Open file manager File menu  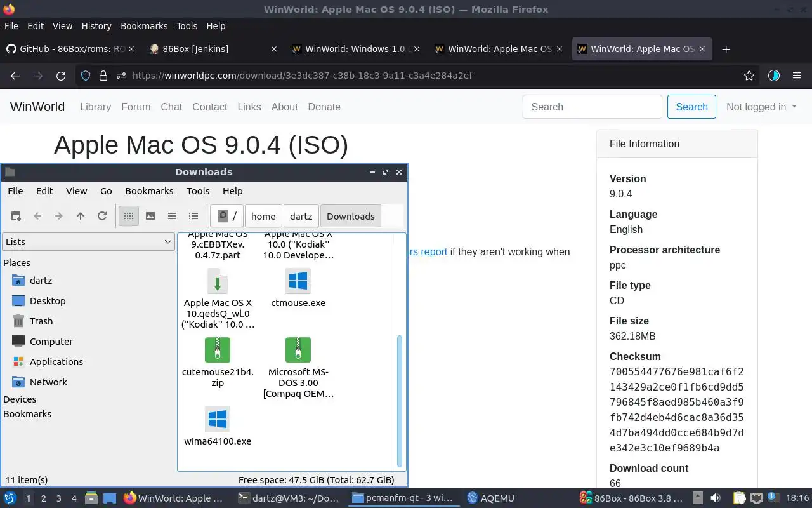(x=15, y=190)
